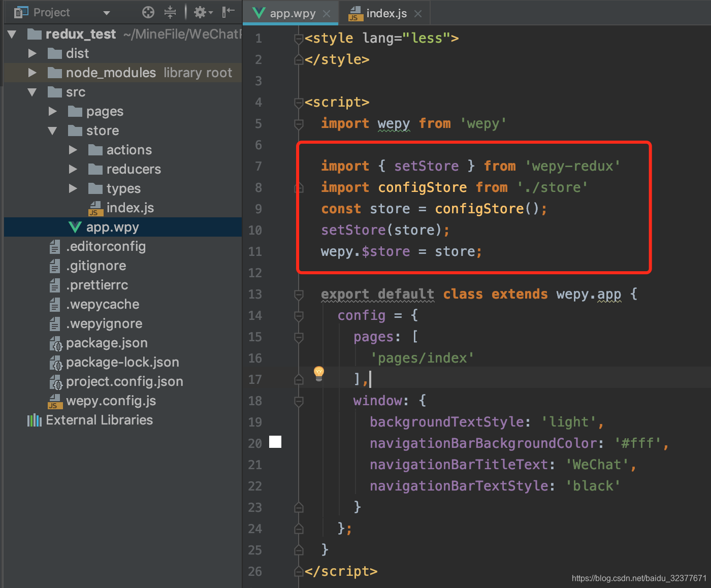Expand the dist folder

[33, 53]
